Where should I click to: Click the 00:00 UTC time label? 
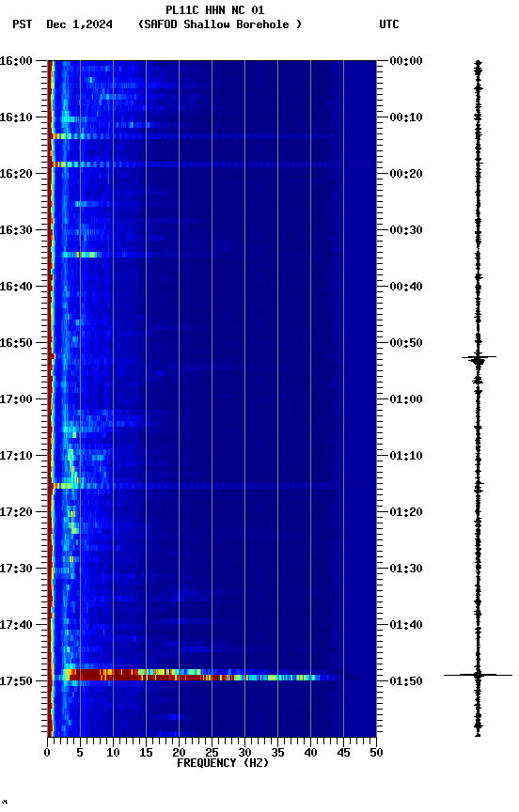(406, 61)
